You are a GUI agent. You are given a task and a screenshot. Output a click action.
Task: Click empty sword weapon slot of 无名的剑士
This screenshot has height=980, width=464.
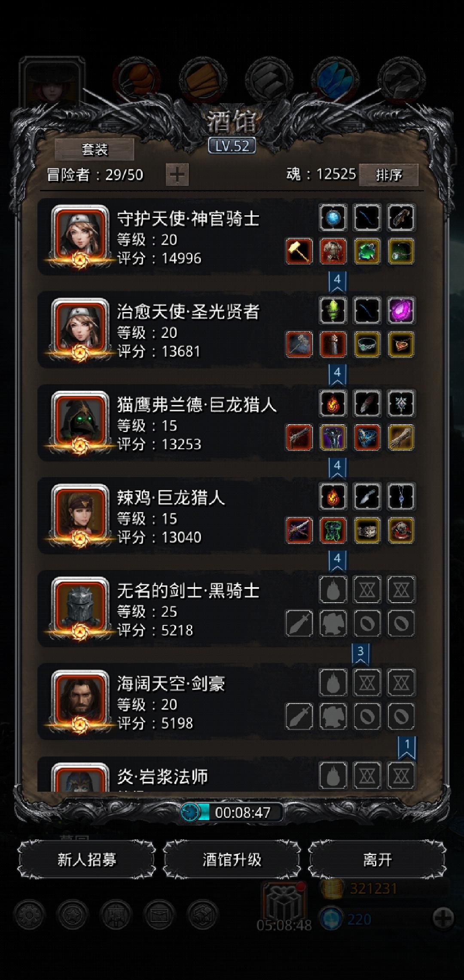(x=299, y=623)
